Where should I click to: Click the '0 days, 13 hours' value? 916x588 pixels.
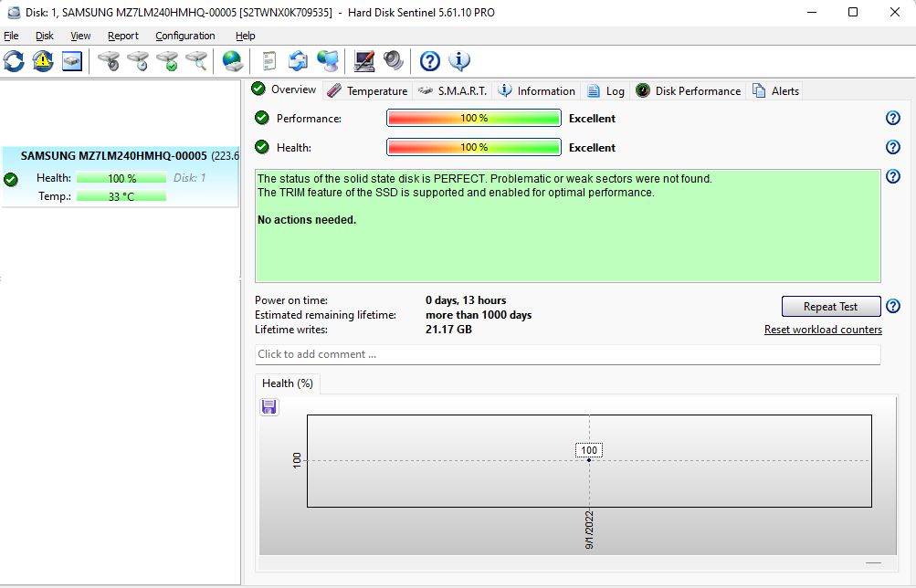466,300
